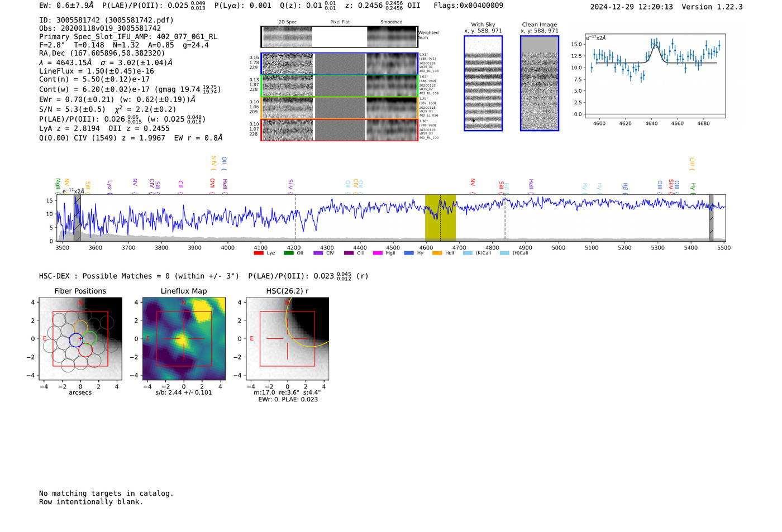Click the yellow highlighted band in spectrum
The image size is (782, 532).
(440, 218)
